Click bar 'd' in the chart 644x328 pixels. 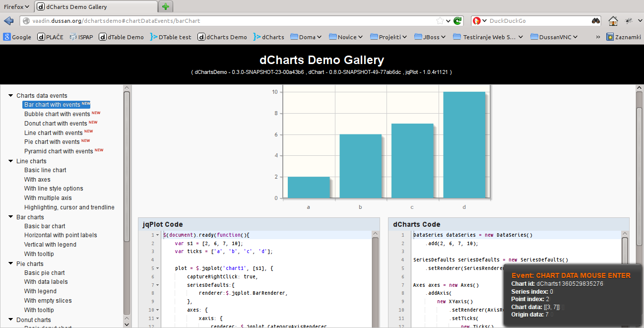(464, 145)
